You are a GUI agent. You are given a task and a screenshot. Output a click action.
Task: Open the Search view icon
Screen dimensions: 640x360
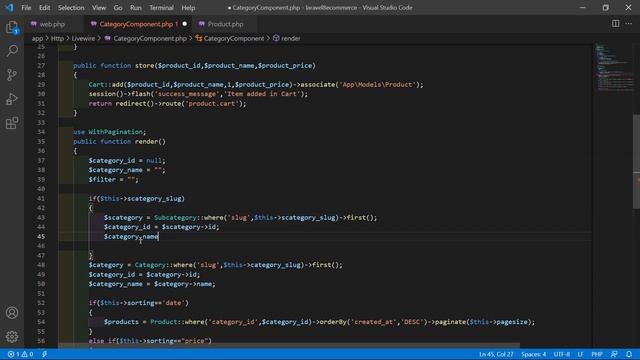[12, 51]
